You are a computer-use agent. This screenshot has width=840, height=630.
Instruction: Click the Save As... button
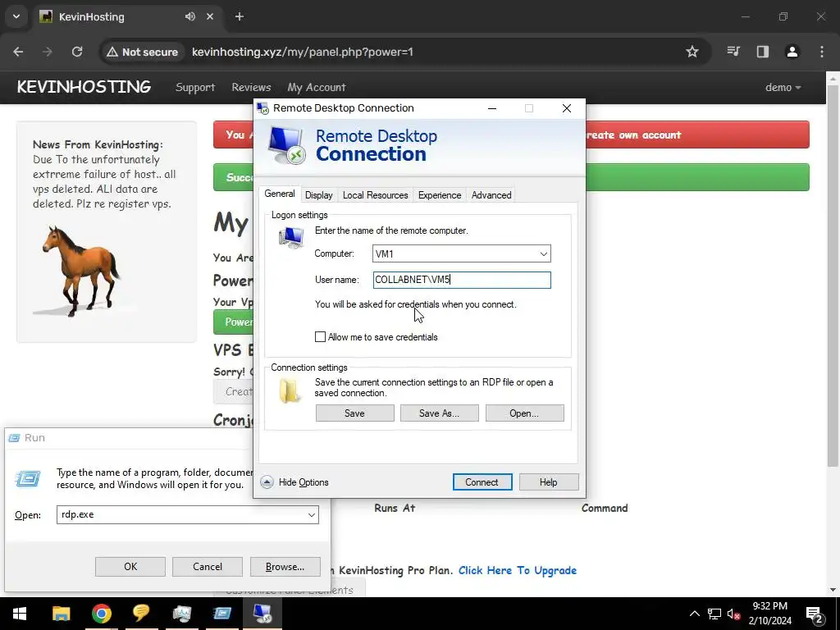coord(440,413)
